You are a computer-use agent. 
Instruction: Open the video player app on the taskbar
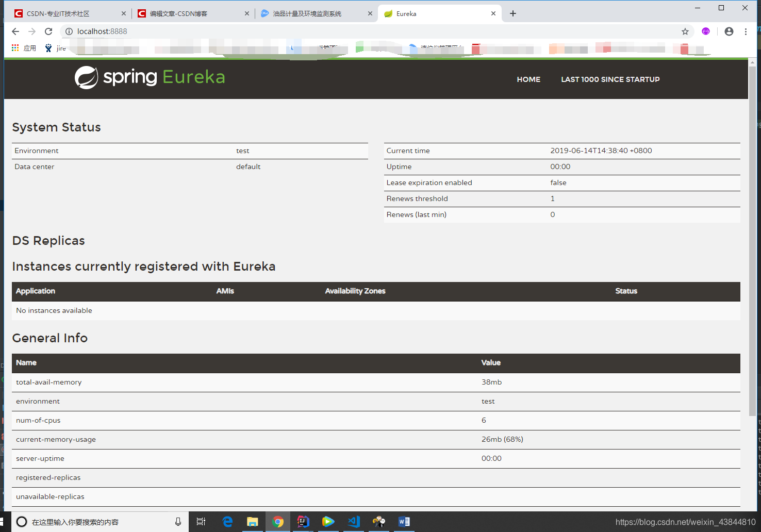point(328,522)
